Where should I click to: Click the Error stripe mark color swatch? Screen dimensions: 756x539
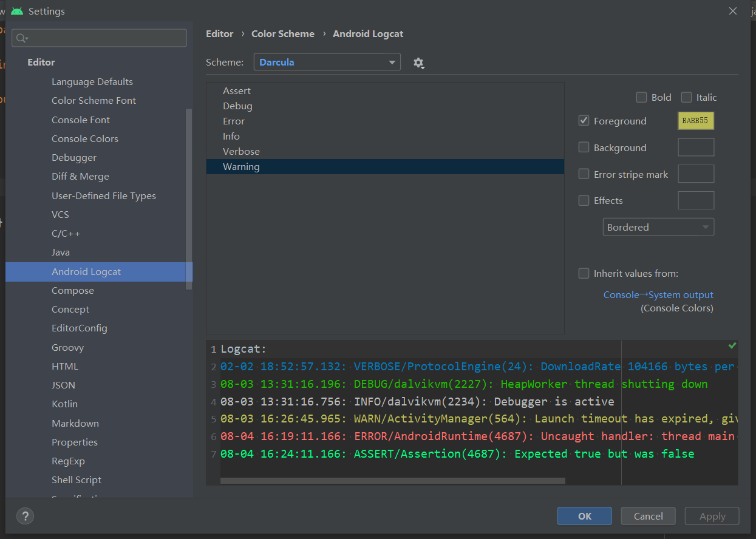696,174
